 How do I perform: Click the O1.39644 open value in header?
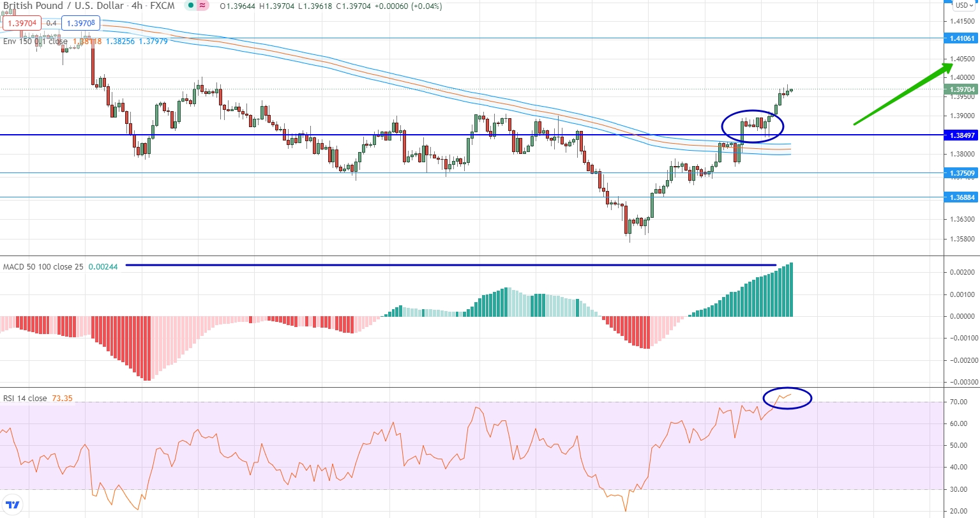(237, 6)
